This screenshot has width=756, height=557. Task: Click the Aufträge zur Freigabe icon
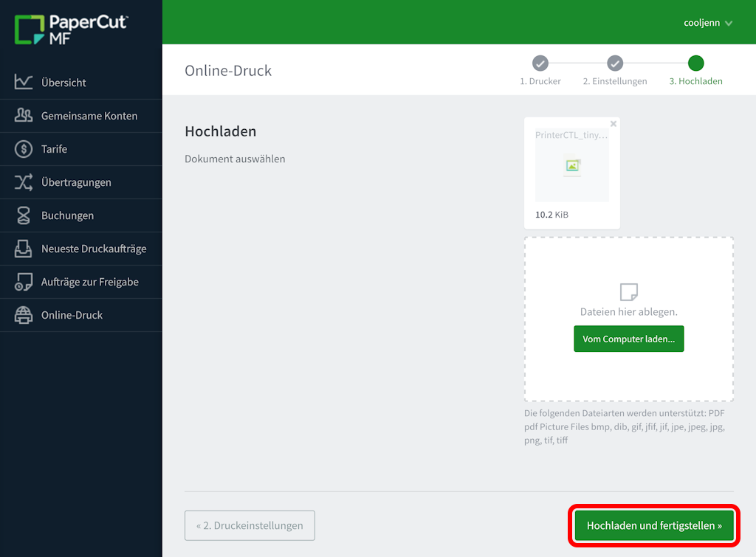pos(24,282)
